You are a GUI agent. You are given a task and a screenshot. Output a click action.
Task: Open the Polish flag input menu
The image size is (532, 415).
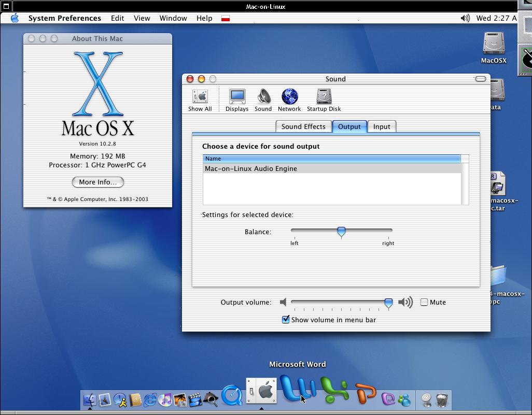coord(225,18)
